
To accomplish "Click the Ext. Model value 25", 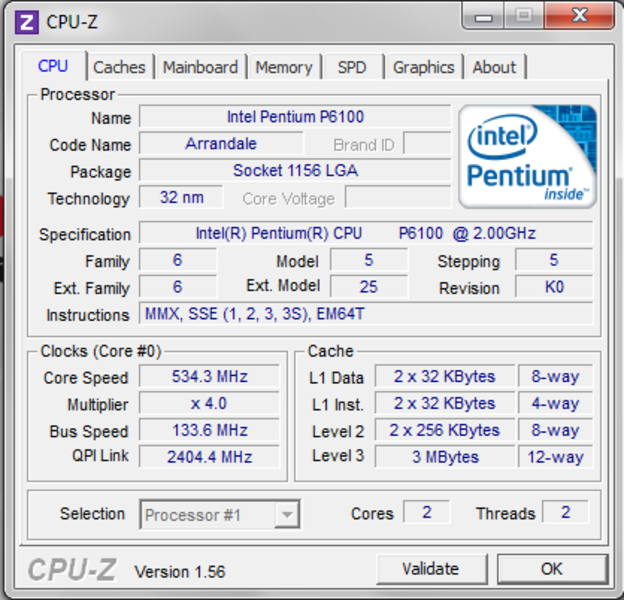I will click(x=369, y=287).
